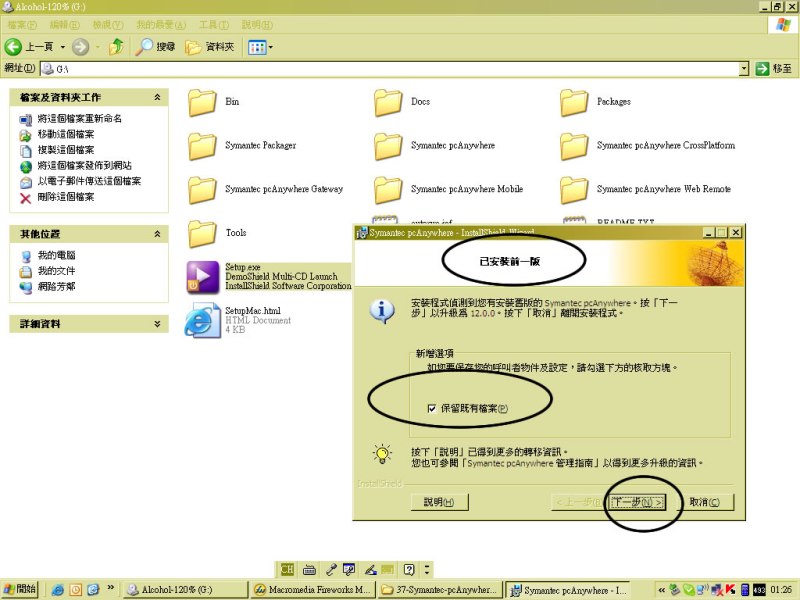Open My Network Places link
Image resolution: width=800 pixels, height=600 pixels.
coord(56,287)
